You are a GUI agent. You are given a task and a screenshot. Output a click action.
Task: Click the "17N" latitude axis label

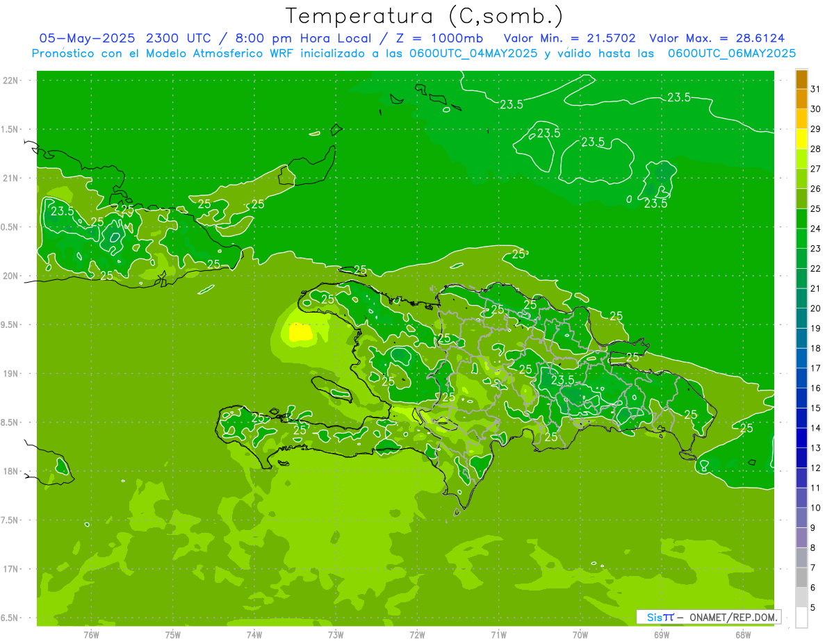click(x=10, y=569)
